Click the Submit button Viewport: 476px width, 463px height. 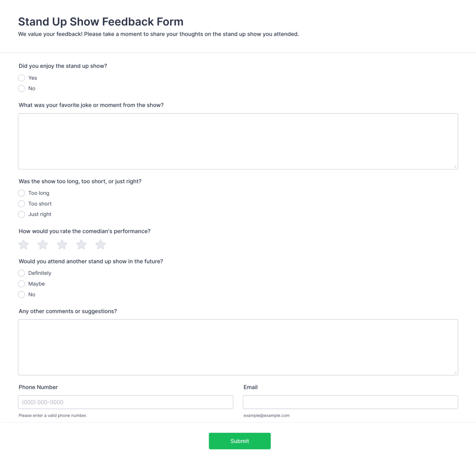240,441
